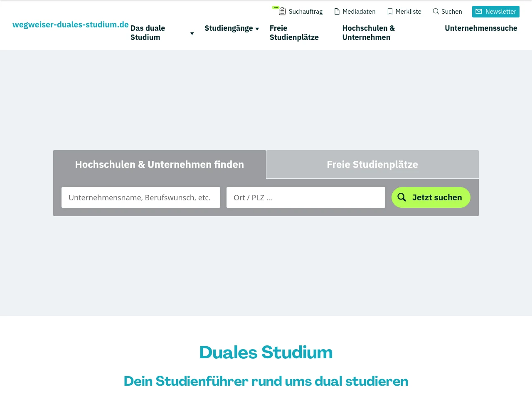
Task: Open the Suchen link text
Action: tap(452, 12)
